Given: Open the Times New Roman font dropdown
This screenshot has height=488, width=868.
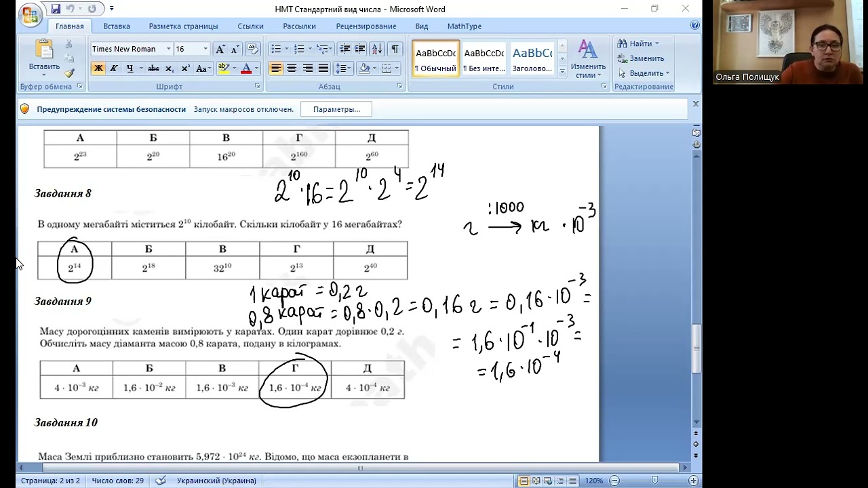Looking at the screenshot, I should click(x=168, y=49).
